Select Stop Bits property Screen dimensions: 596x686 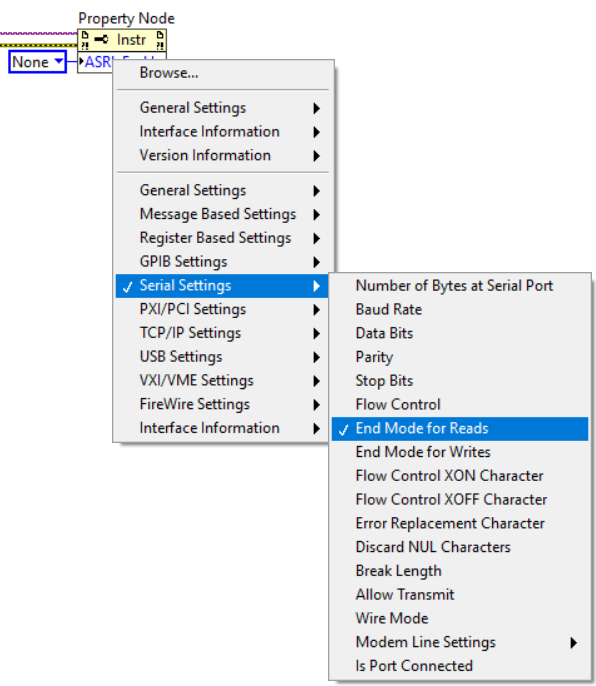(460, 381)
